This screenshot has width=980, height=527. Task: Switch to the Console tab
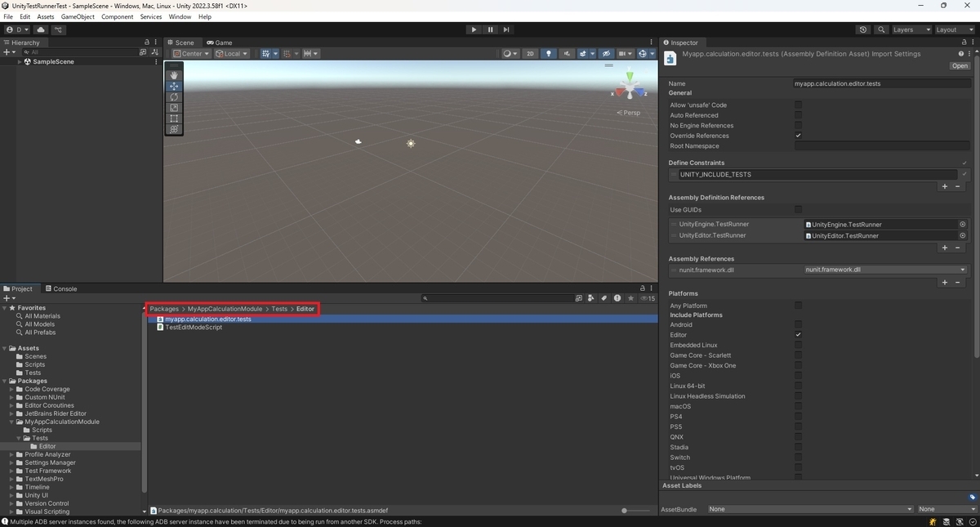tap(61, 288)
